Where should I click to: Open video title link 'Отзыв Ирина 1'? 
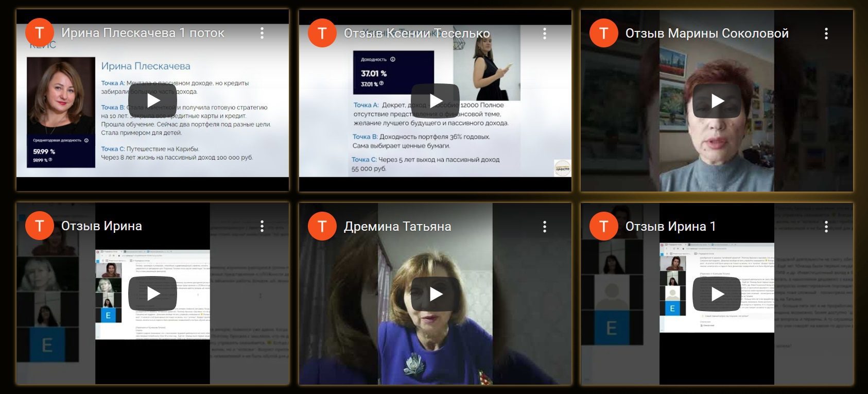pos(670,227)
